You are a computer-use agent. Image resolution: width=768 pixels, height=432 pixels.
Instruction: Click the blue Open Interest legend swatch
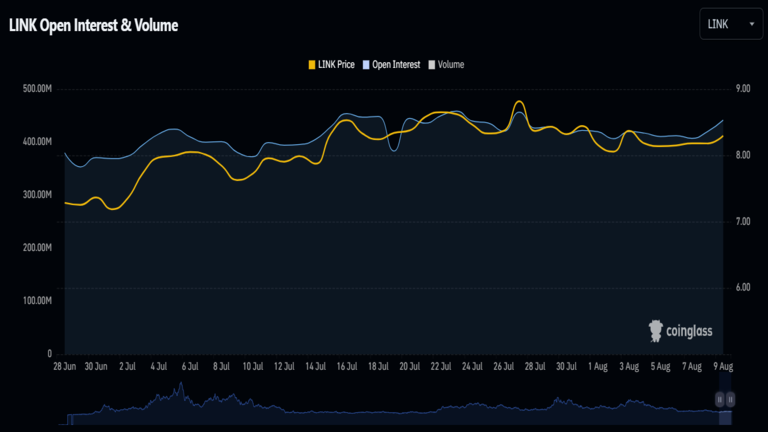(x=366, y=65)
